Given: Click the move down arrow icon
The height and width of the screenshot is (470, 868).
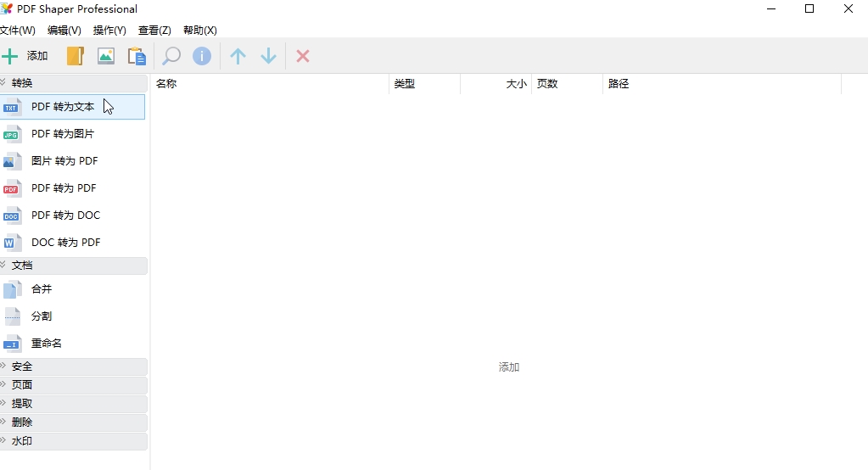Looking at the screenshot, I should pyautogui.click(x=268, y=56).
